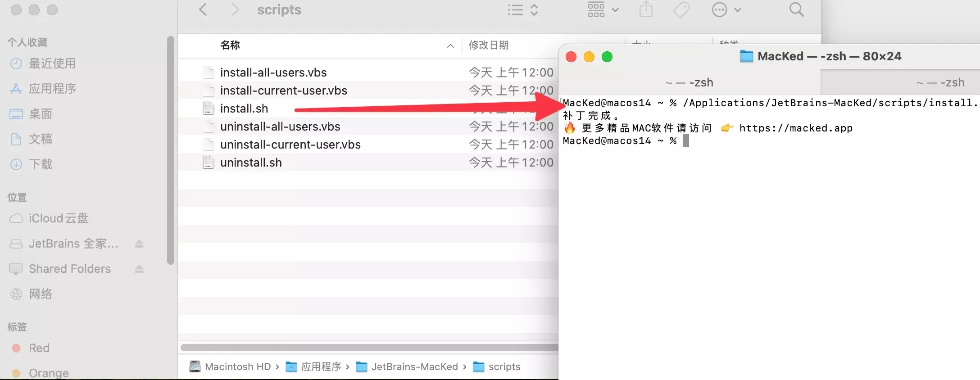Screen dimensions: 980x380
Task: Go forward in Finder navigation
Action: (235, 9)
